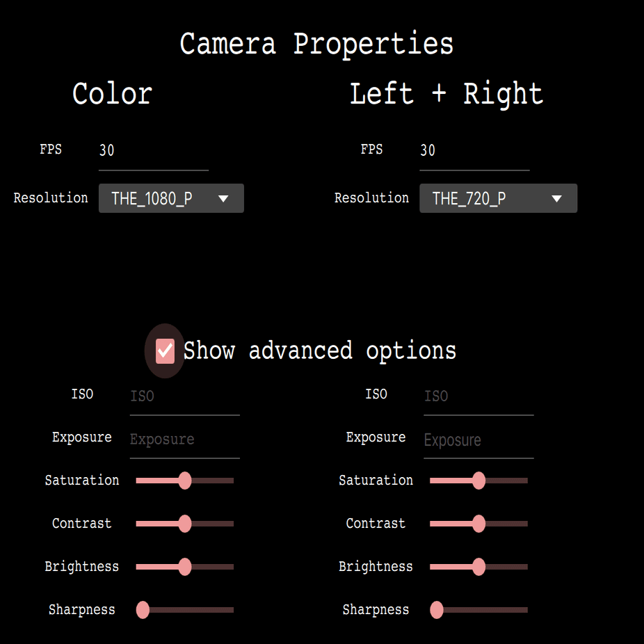Click the dropdown arrow next to THE_1080_P
Screen dimensions: 644x644
pos(223,198)
